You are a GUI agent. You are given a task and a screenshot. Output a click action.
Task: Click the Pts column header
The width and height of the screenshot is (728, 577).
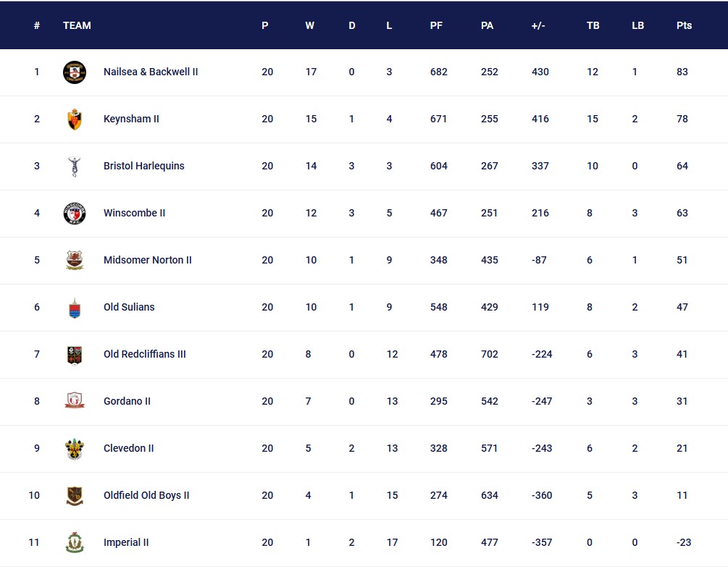684,25
